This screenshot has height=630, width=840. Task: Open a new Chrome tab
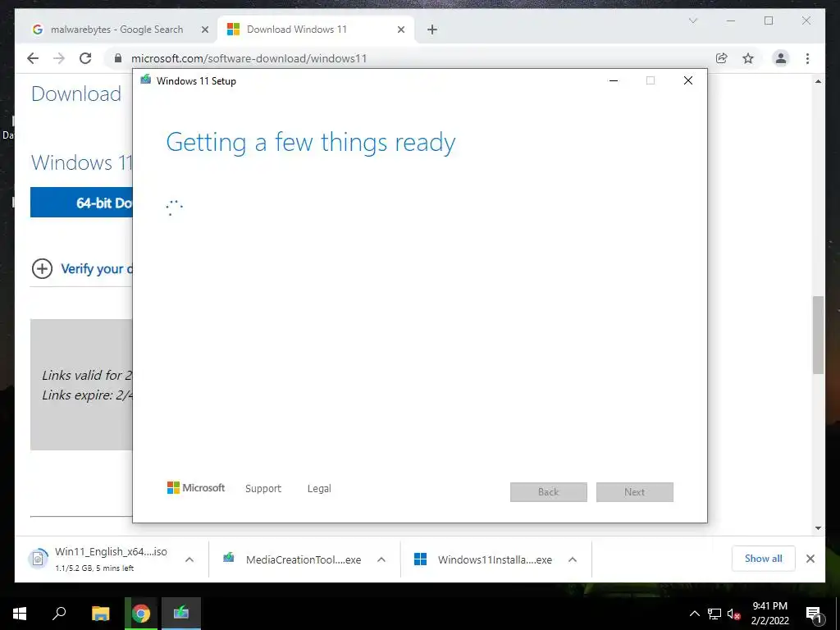point(432,30)
